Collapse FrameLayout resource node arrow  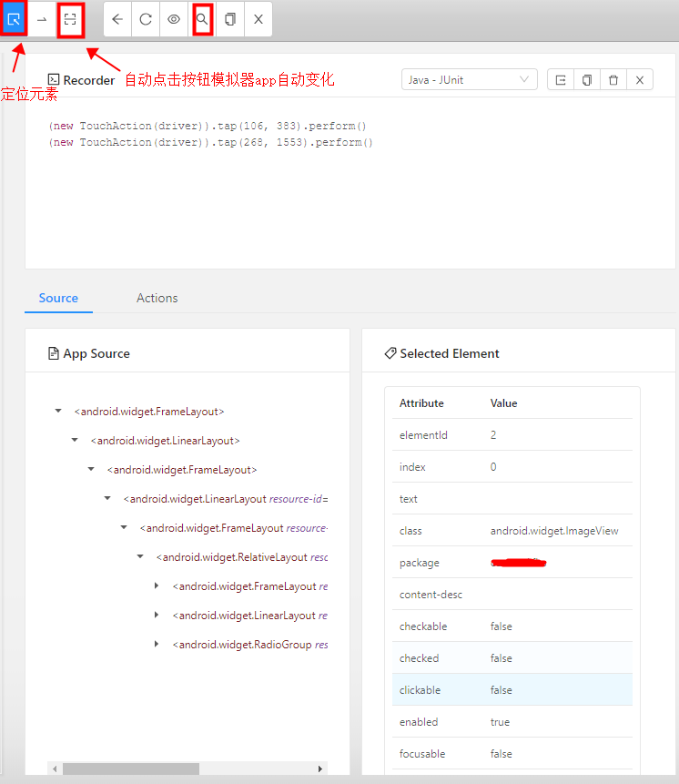coord(124,527)
